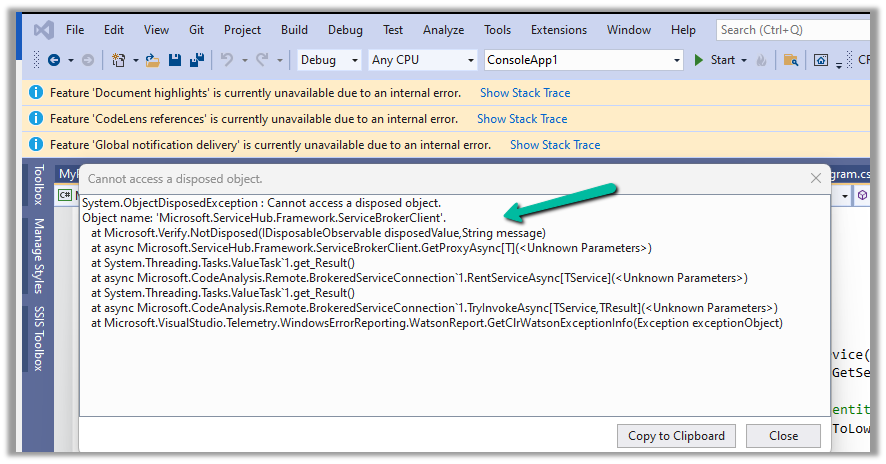Open the Analyze menu
886x464 pixels.
click(443, 30)
